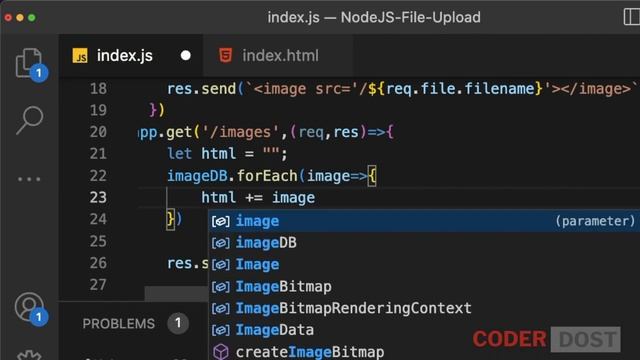The width and height of the screenshot is (640, 360).
Task: Open the Accounts profile icon
Action: pos(29,307)
